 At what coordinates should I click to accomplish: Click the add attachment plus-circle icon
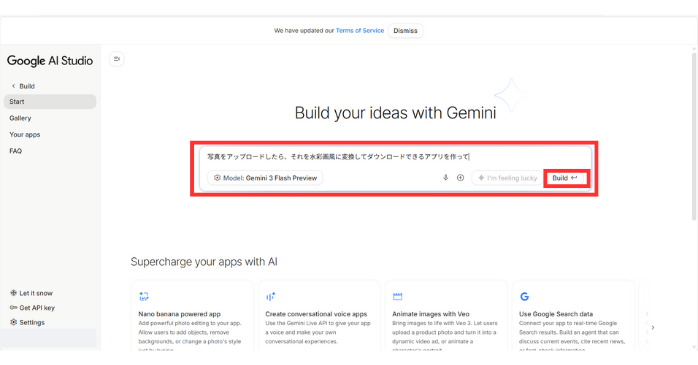460,178
